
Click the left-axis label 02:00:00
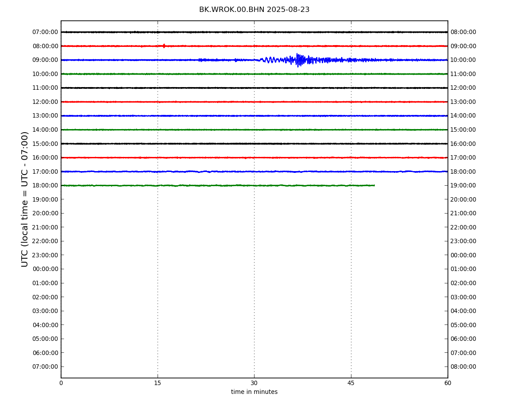[46, 297]
